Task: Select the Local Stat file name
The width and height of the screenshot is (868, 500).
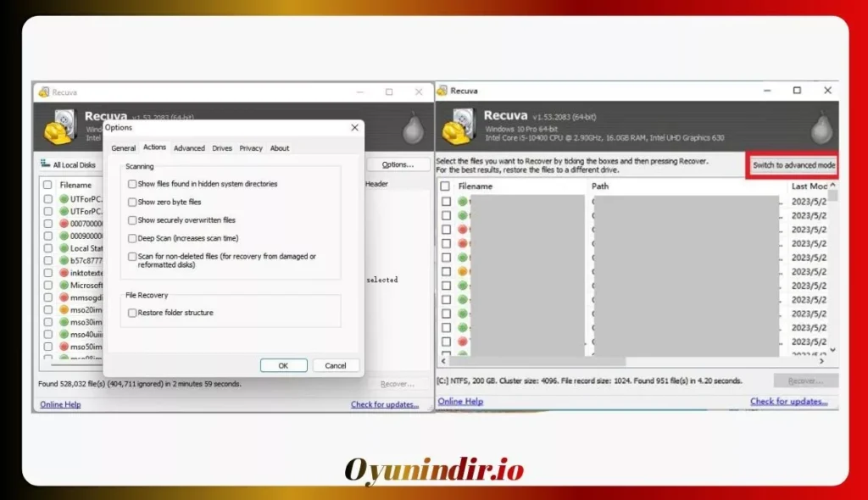Action: pos(86,248)
